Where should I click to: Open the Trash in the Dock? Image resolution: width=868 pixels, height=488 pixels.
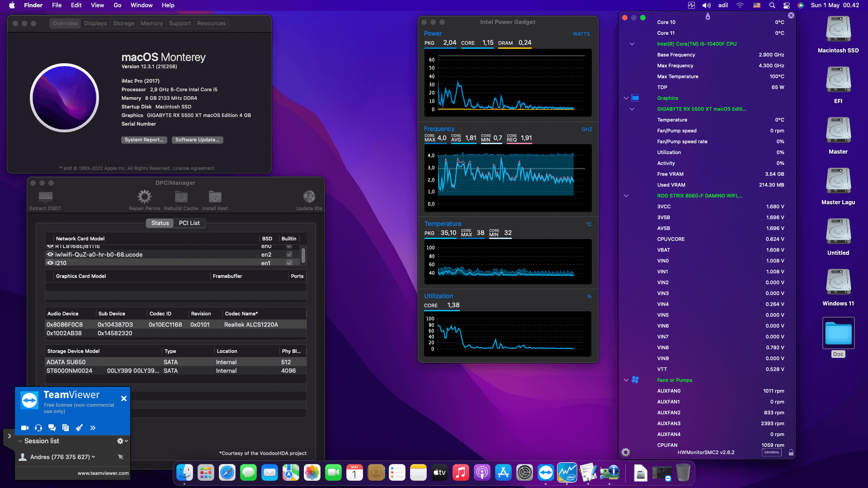683,473
